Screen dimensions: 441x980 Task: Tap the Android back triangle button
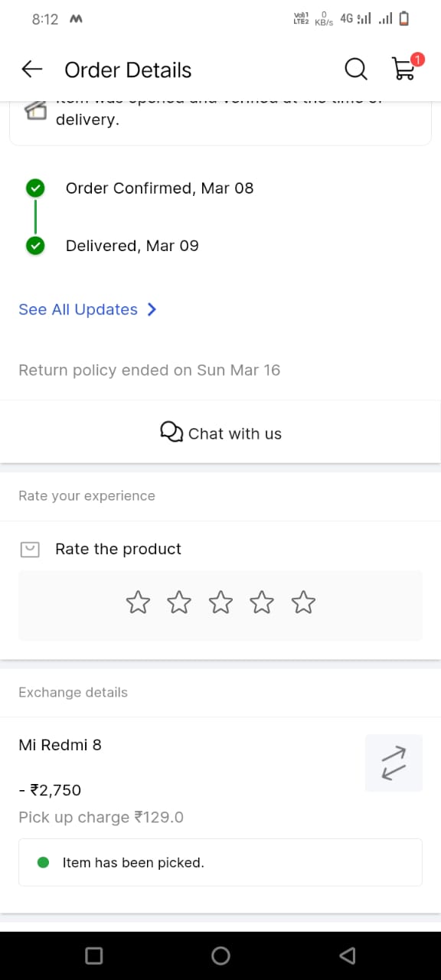tap(347, 955)
